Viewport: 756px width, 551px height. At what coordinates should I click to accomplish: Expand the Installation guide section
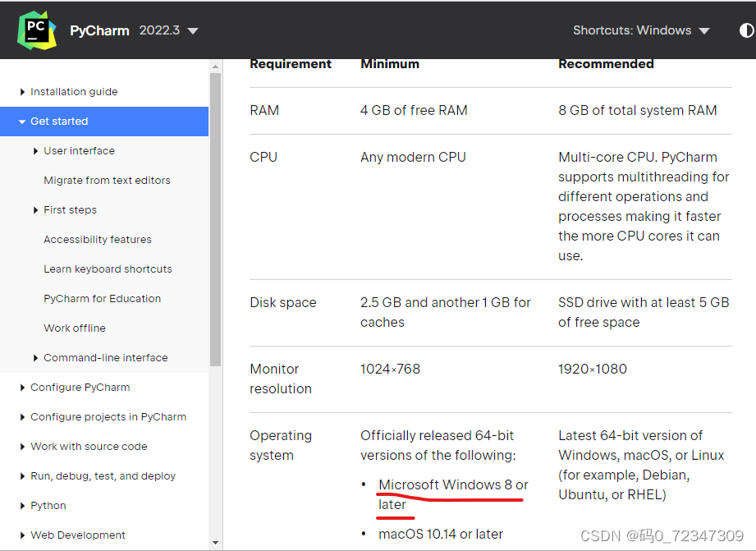[21, 92]
